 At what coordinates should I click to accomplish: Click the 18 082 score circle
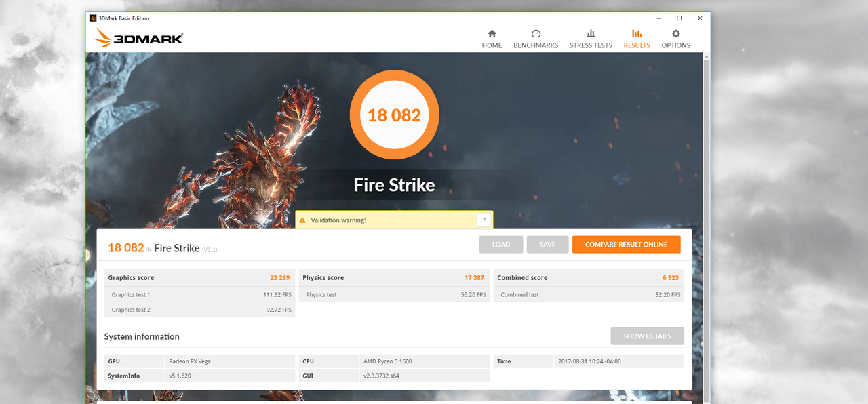(395, 115)
